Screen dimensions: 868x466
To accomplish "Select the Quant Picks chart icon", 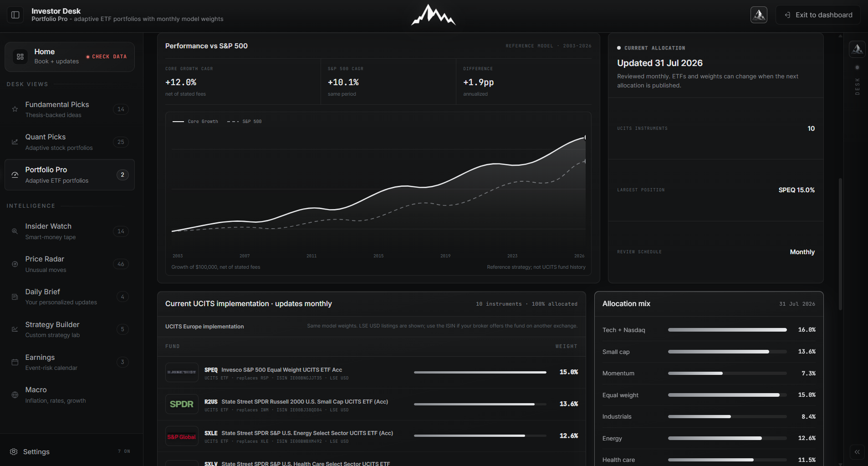I will coord(15,142).
